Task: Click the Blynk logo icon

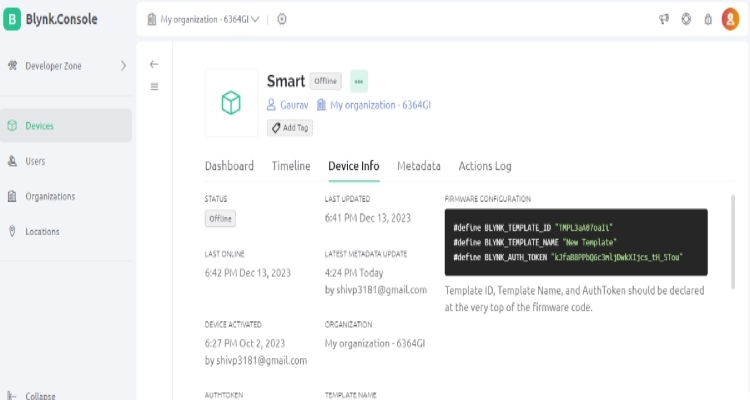Action: click(12, 19)
